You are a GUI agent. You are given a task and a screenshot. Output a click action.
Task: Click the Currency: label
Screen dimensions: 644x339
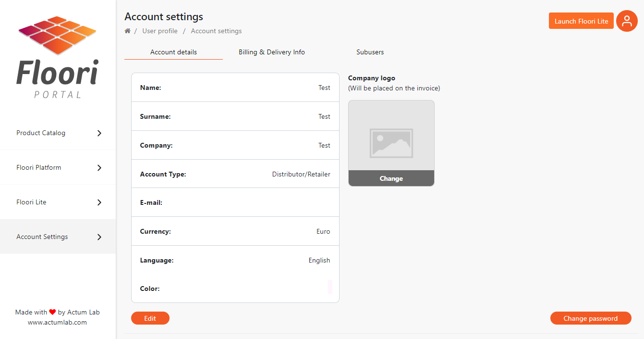[x=156, y=231]
